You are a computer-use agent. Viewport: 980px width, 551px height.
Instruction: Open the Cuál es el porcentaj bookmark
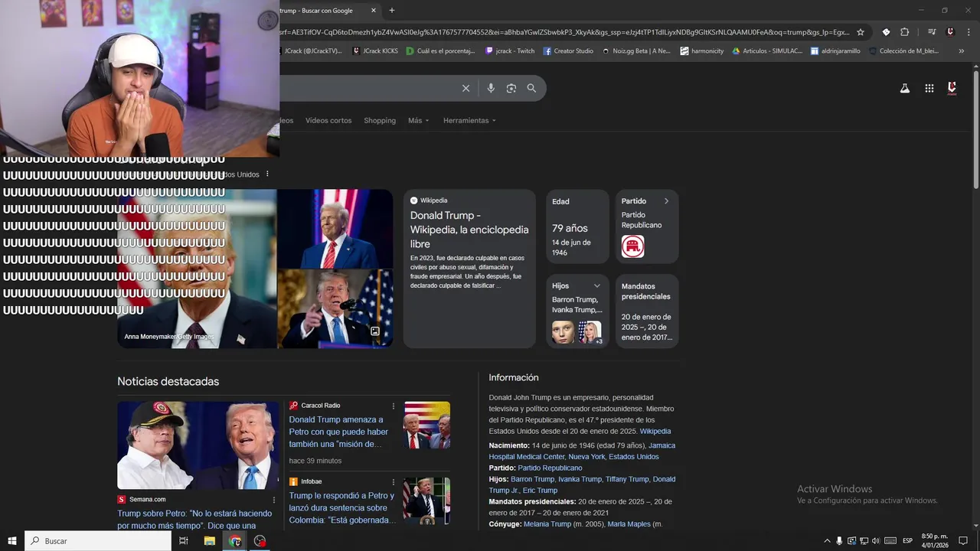[440, 51]
